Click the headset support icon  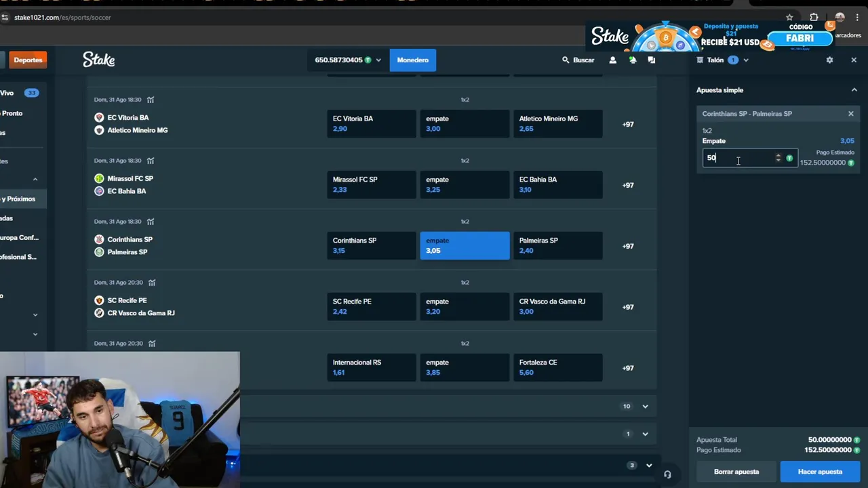pos(667,474)
